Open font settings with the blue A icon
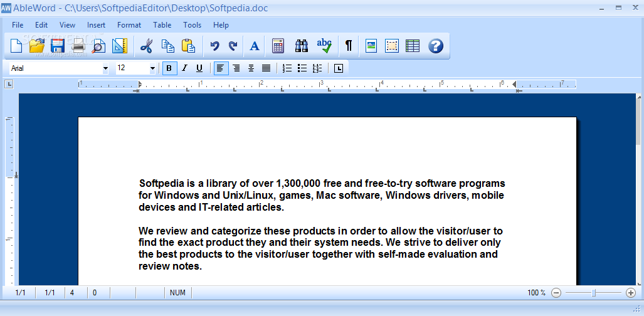644x316 pixels. [255, 46]
